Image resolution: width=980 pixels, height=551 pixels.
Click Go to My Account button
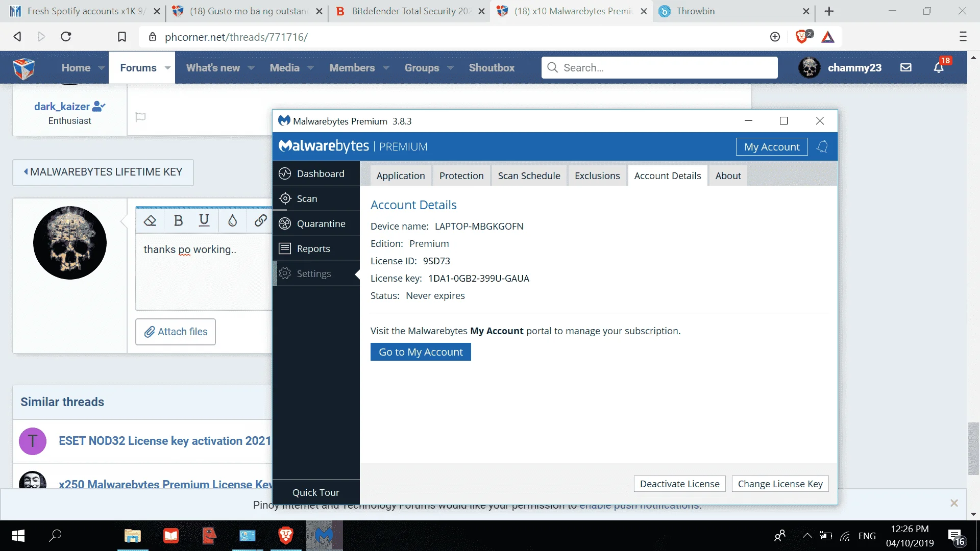click(421, 352)
